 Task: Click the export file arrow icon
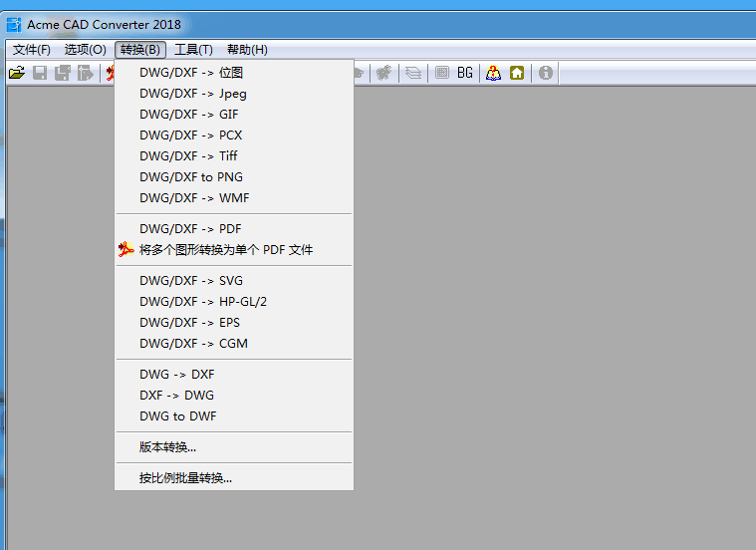coord(86,73)
